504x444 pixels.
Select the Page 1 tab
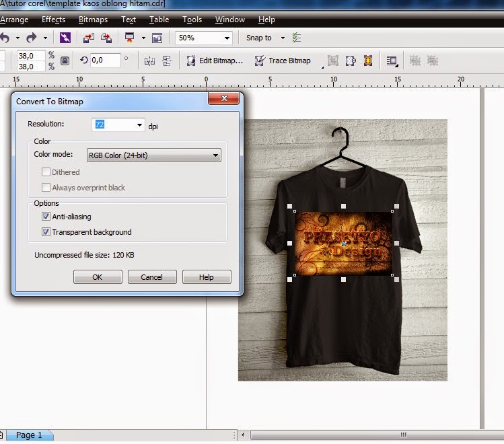29,435
